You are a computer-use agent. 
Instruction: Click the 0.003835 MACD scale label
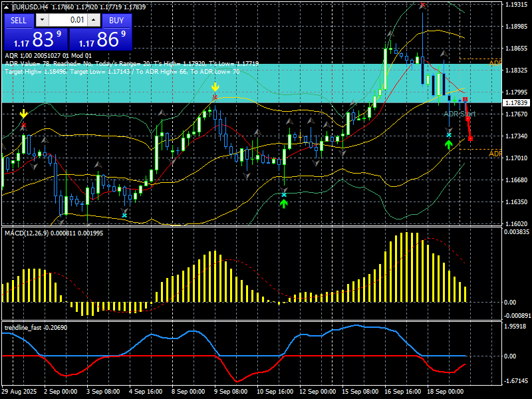point(517,231)
